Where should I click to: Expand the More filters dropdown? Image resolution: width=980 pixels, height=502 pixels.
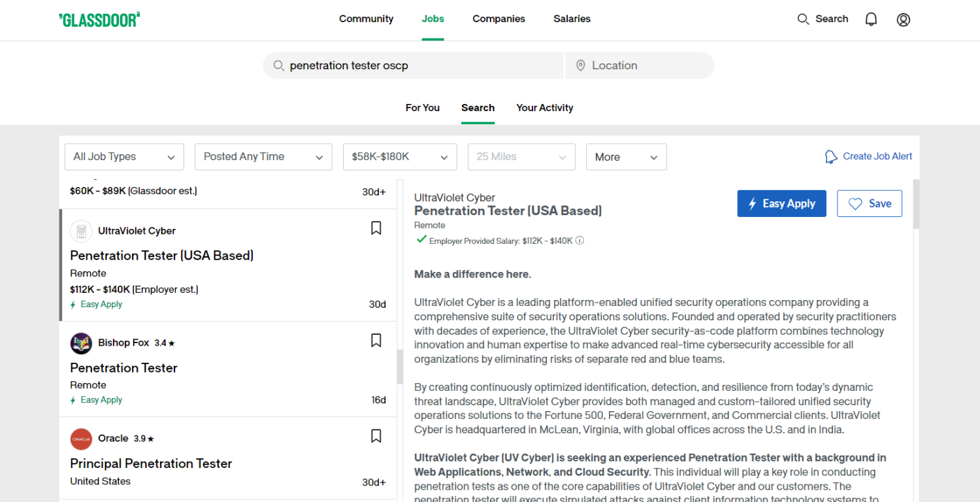pos(626,157)
